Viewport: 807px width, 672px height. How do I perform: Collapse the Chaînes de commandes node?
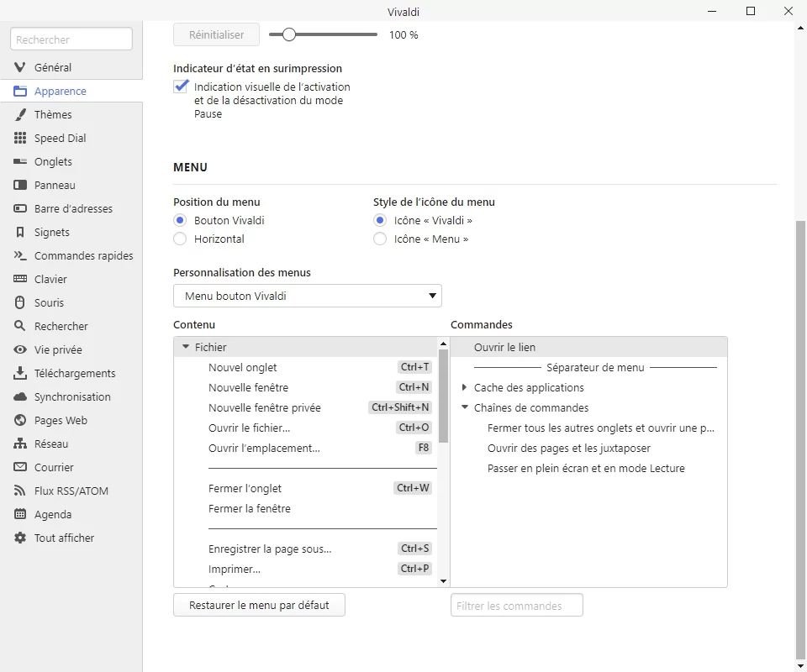[x=465, y=407]
